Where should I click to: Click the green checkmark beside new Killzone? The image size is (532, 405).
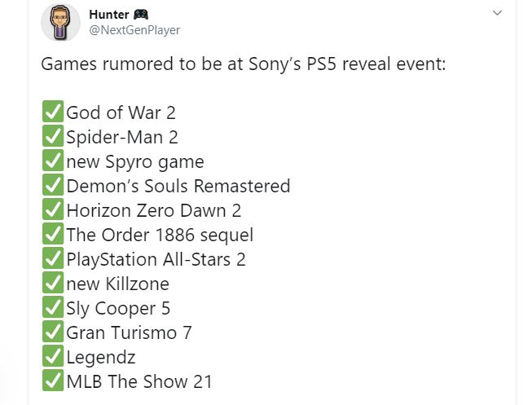pos(52,284)
